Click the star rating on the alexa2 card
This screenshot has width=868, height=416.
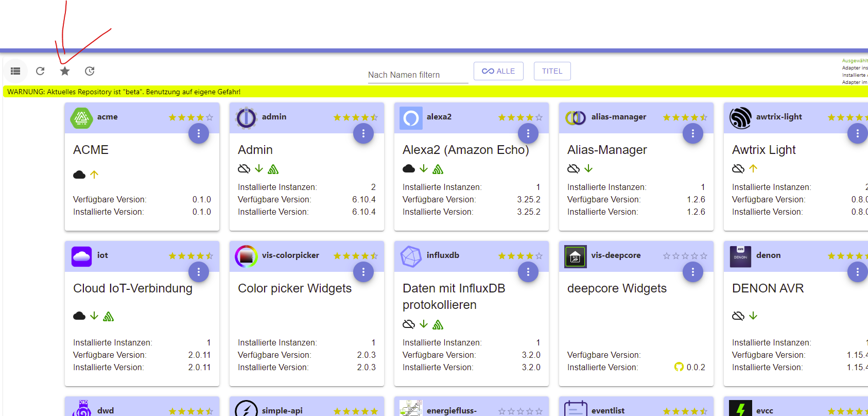pos(520,117)
